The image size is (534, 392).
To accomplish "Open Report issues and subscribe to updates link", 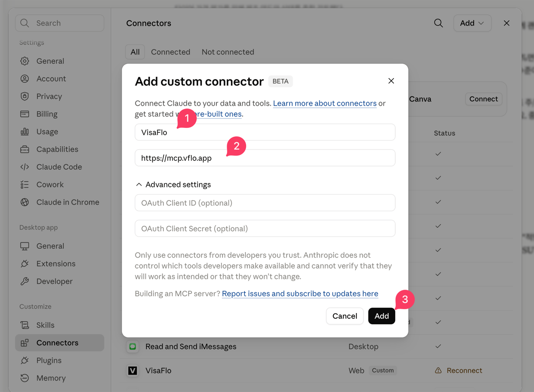I will coord(300,294).
